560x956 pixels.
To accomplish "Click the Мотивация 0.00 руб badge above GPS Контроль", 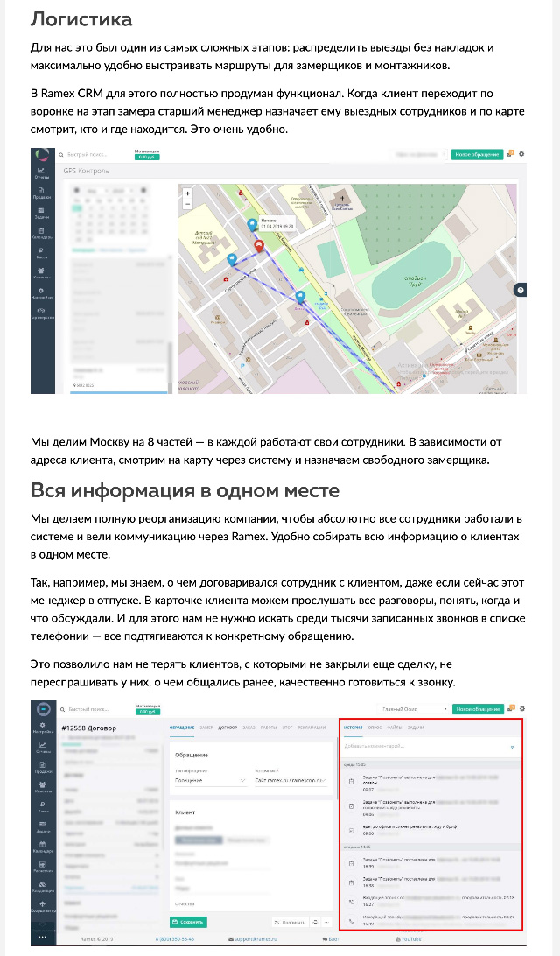I will pos(147,154).
